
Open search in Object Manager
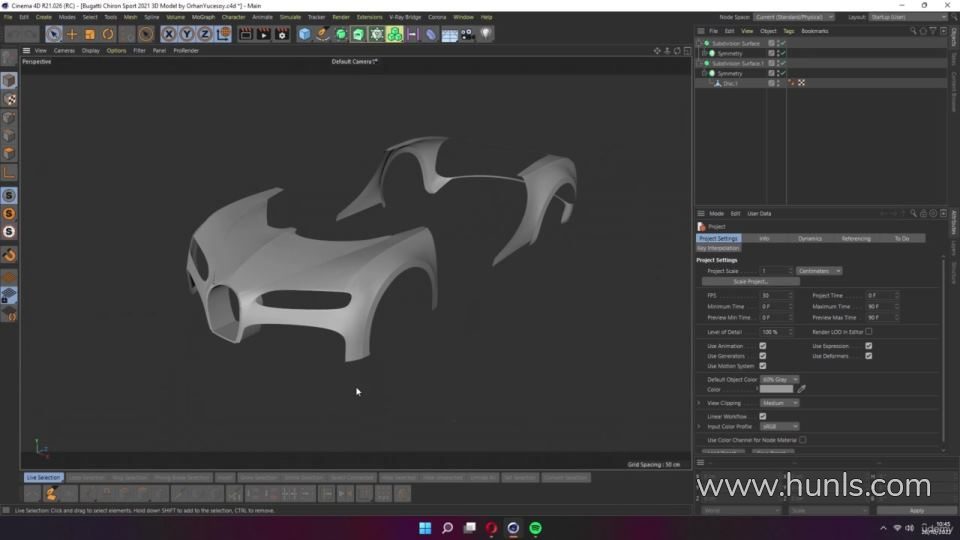point(913,31)
